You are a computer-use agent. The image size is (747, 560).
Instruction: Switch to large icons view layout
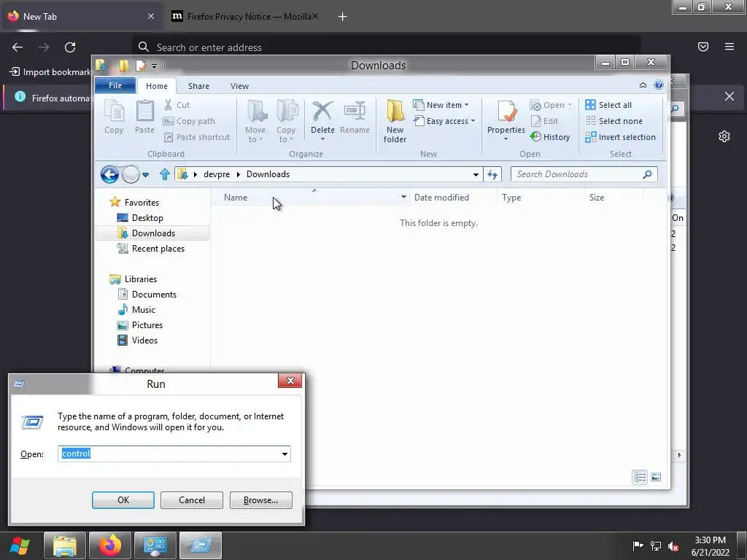656,477
